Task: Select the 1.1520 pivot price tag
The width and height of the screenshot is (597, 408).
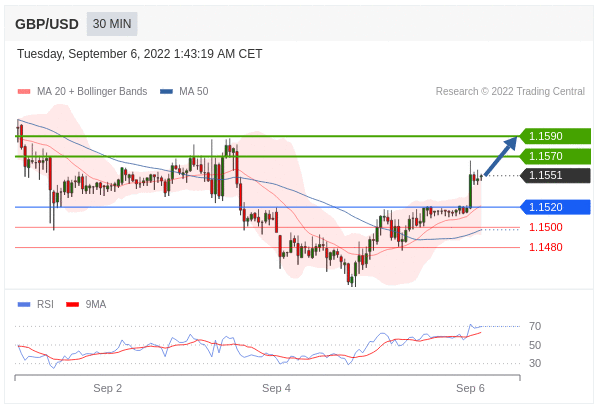Action: pos(555,207)
